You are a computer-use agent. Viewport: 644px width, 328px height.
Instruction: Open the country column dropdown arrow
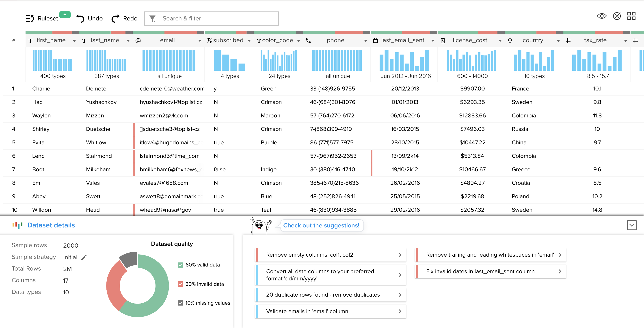558,41
